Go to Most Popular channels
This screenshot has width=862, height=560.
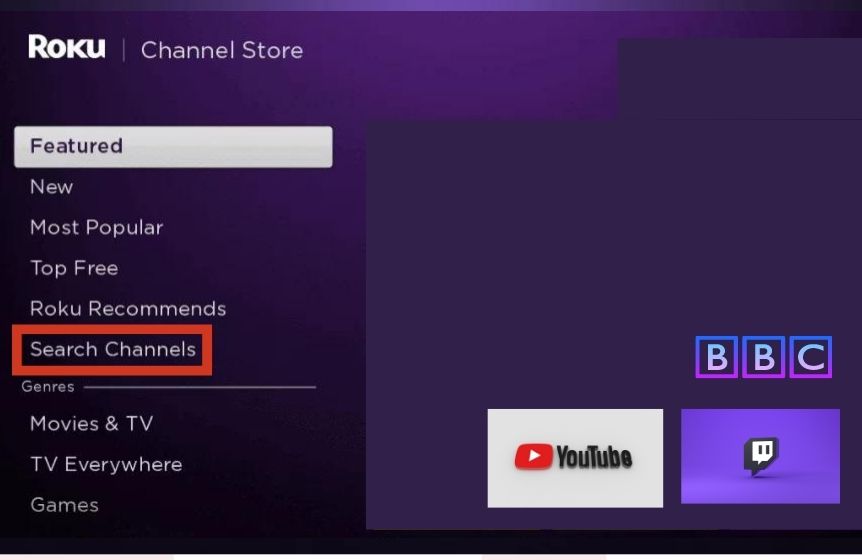(97, 228)
